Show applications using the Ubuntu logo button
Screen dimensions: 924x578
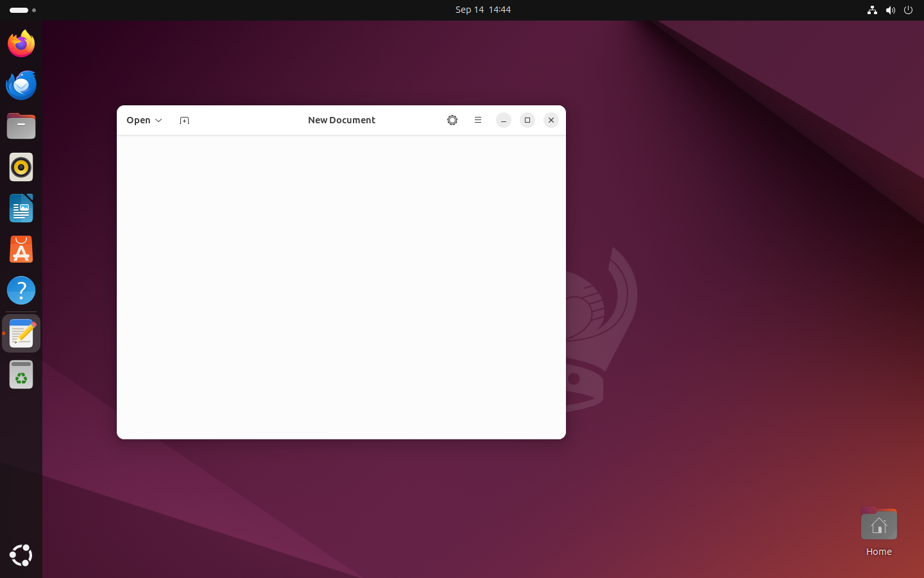pos(21,556)
